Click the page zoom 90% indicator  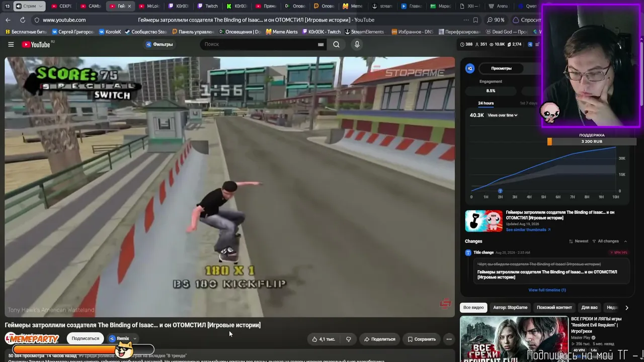(x=496, y=20)
